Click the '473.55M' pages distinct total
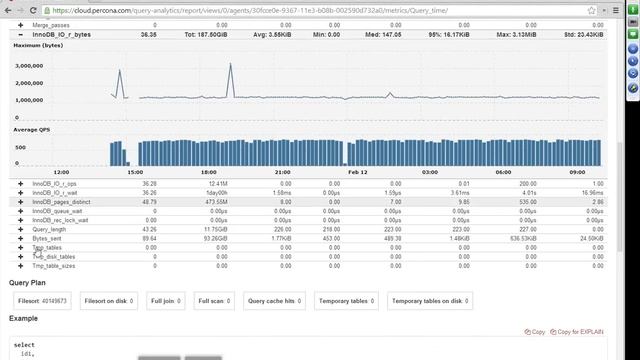 pyautogui.click(x=217, y=202)
